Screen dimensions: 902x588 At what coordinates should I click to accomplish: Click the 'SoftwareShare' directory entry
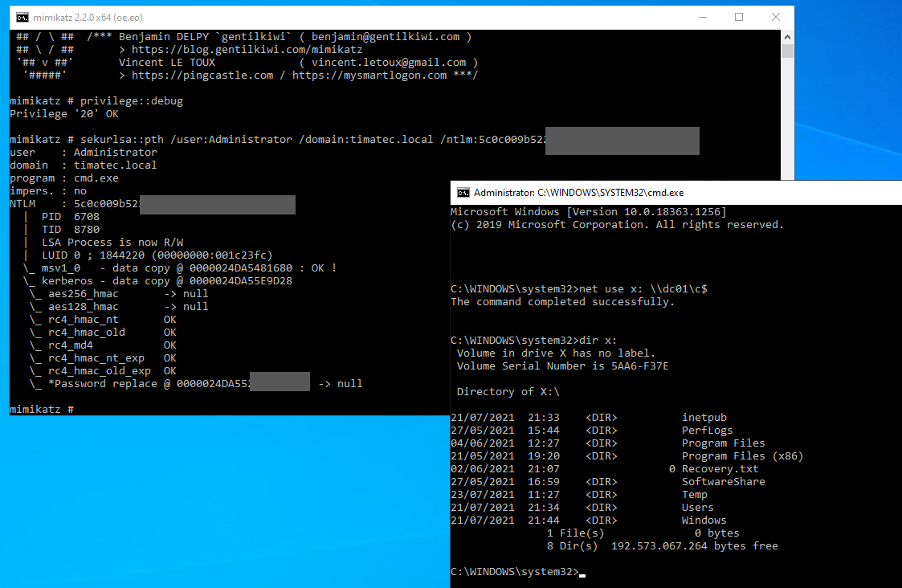pos(724,482)
